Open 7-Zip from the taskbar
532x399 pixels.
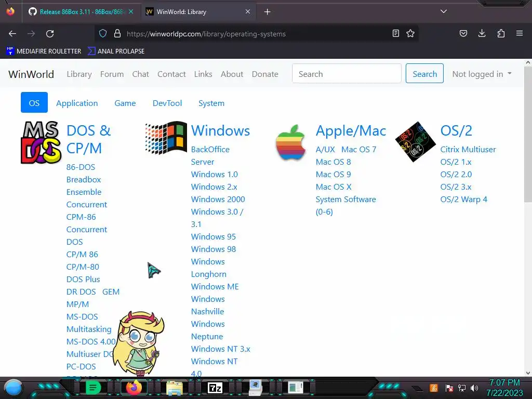tap(215, 388)
